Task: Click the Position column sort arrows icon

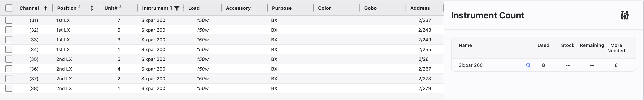Action: [x=92, y=8]
